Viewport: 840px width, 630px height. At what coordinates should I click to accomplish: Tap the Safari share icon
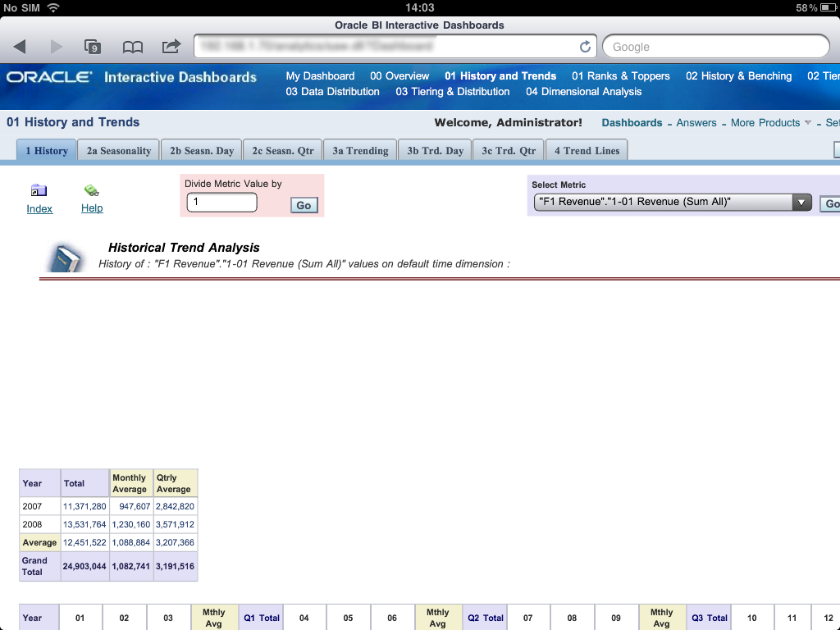point(171,47)
